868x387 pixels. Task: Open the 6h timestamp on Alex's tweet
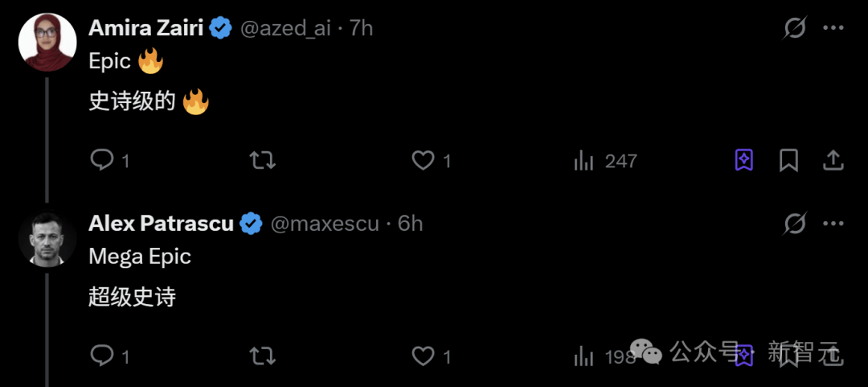(x=411, y=224)
